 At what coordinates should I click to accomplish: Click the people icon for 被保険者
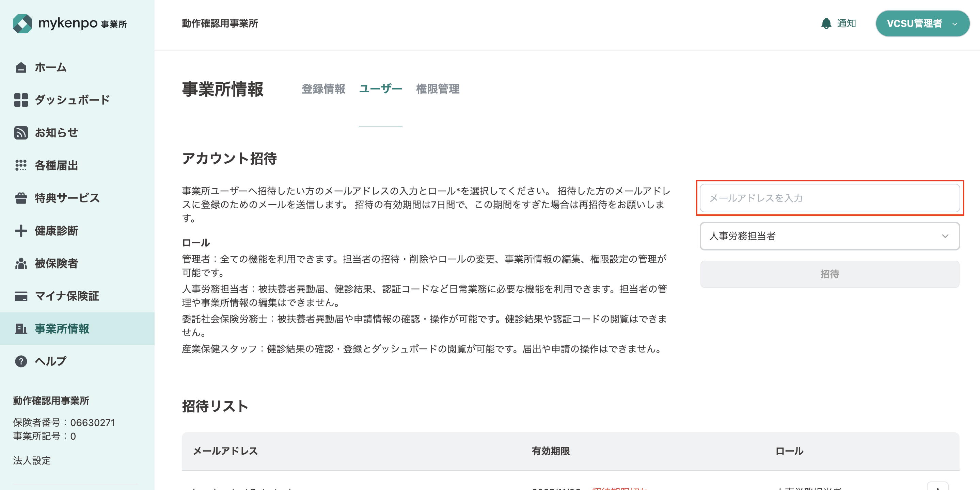tap(21, 263)
